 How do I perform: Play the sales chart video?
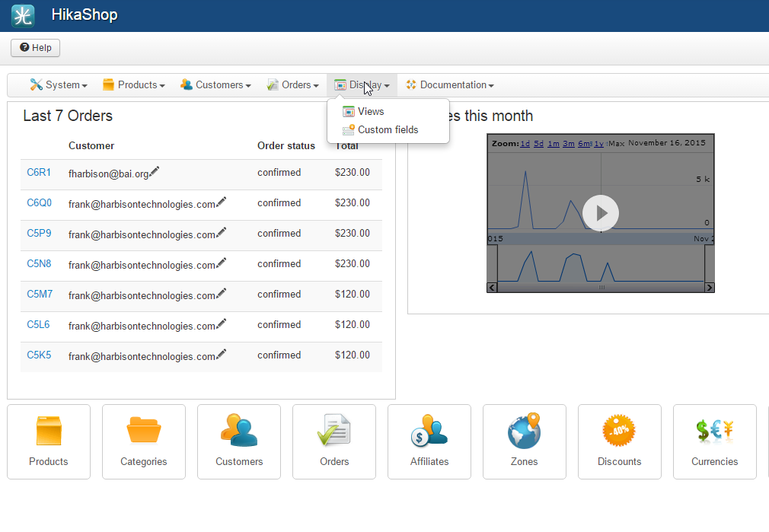click(601, 213)
